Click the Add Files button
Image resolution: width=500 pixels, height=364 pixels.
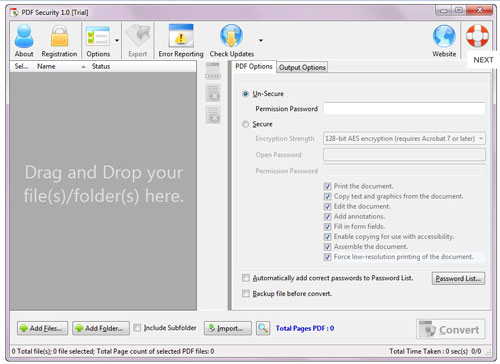[x=42, y=328]
